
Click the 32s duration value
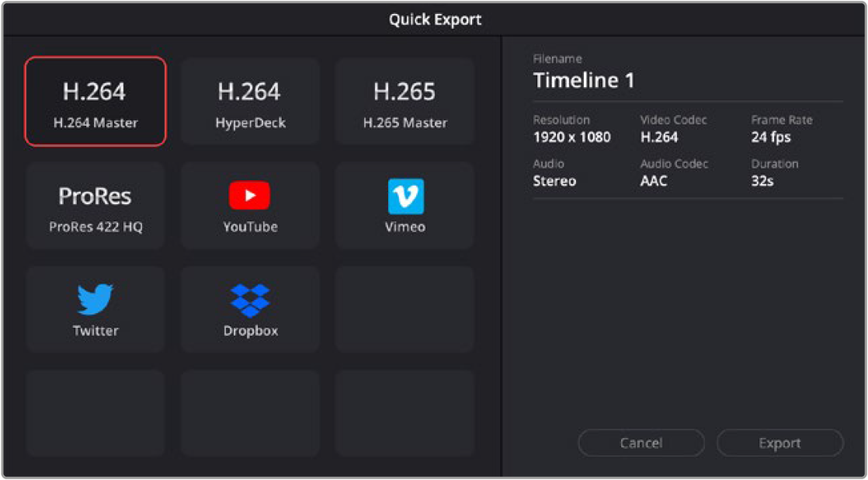pyautogui.click(x=762, y=181)
